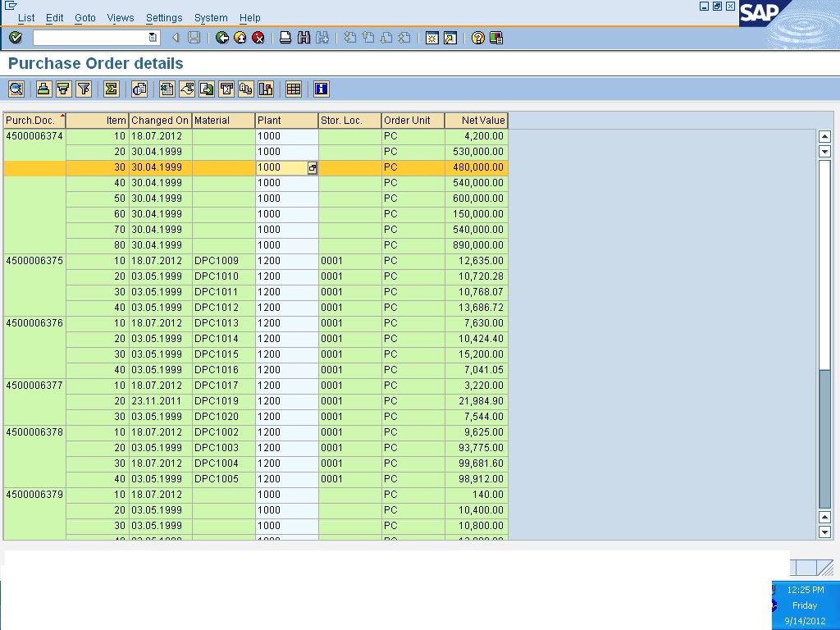The width and height of the screenshot is (840, 630).
Task: Select the Material column header
Action: (223, 121)
